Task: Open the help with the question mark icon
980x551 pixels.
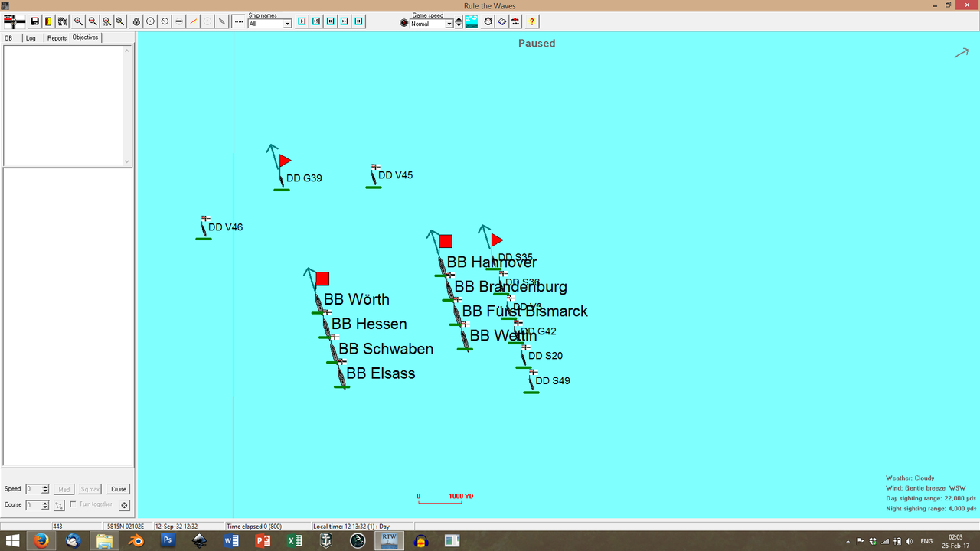Action: (531, 21)
